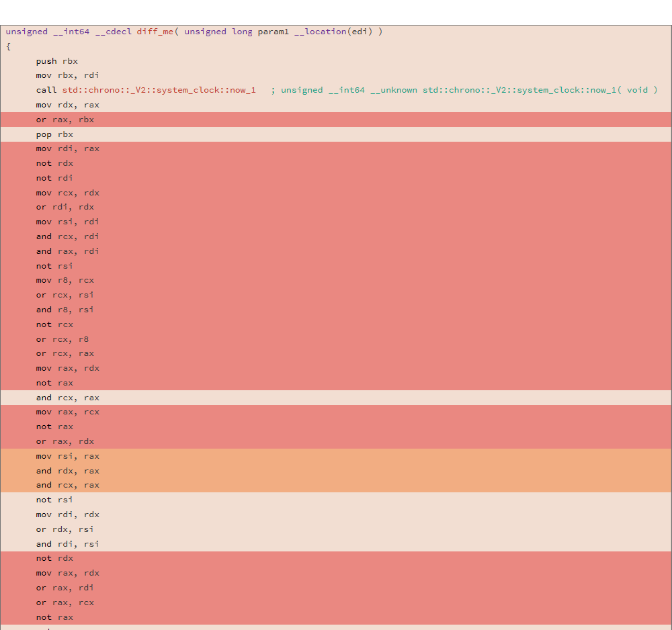Select the or rcx, r8 line
The width and height of the screenshot is (672, 630).
click(x=62, y=339)
